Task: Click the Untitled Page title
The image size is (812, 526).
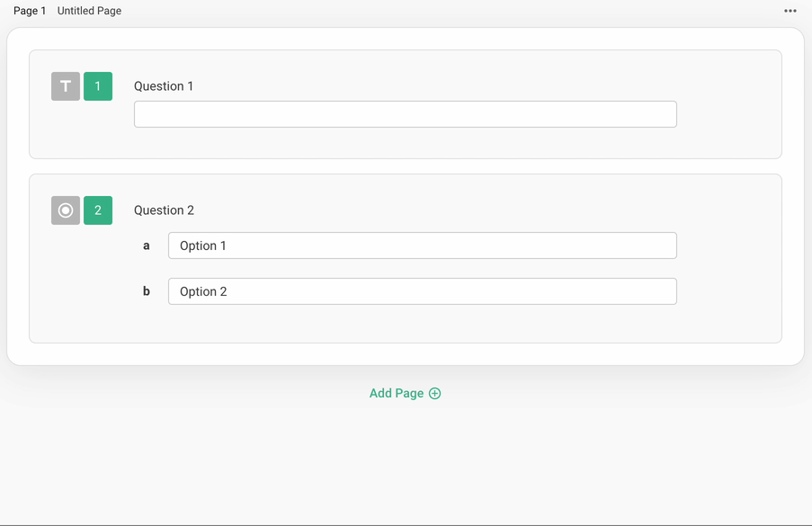Action: [x=89, y=10]
